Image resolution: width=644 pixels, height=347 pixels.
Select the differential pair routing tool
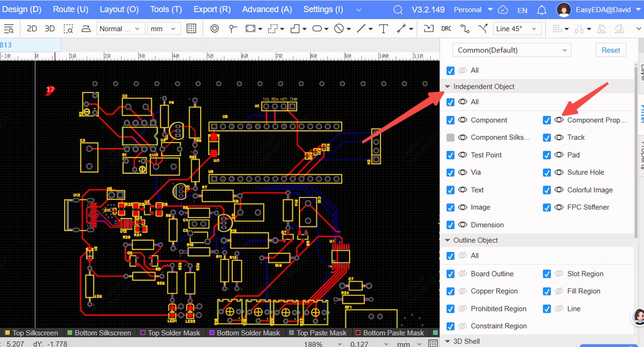tap(483, 29)
